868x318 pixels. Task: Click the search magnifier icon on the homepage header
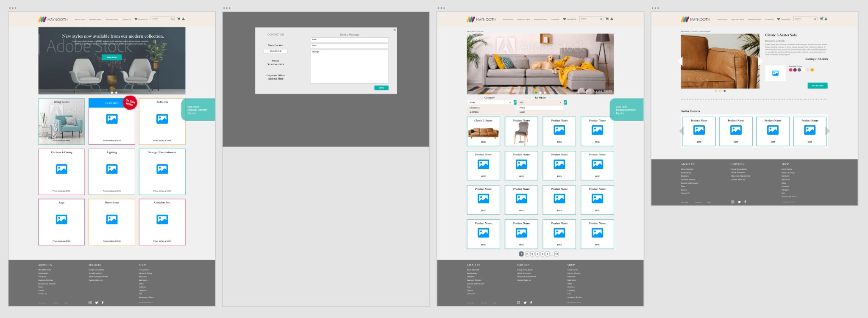tap(172, 19)
